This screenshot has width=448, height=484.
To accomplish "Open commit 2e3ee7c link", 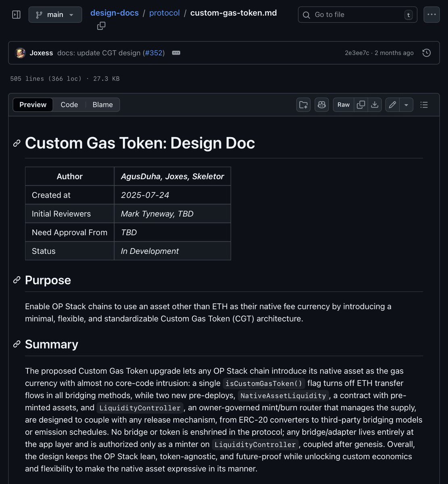I will (357, 53).
